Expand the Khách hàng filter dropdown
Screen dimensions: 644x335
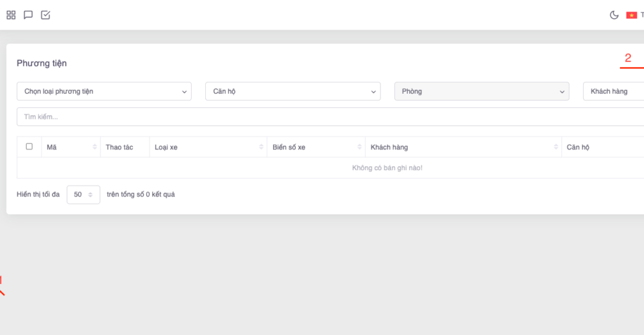(x=614, y=91)
